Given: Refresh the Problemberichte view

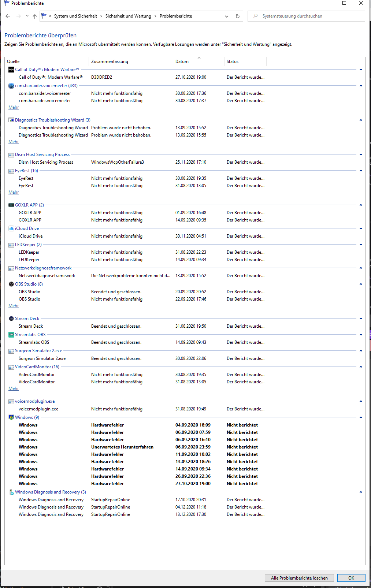Looking at the screenshot, I should click(238, 16).
